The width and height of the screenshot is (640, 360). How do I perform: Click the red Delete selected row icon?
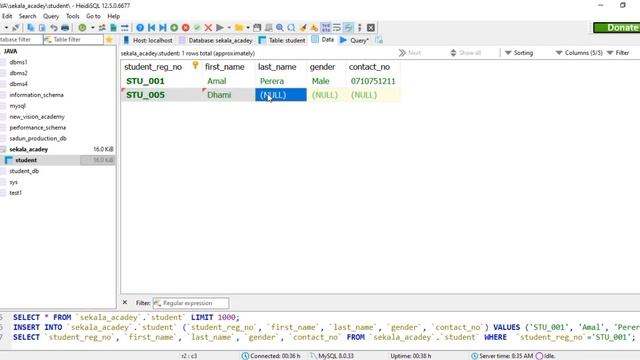coord(186,28)
